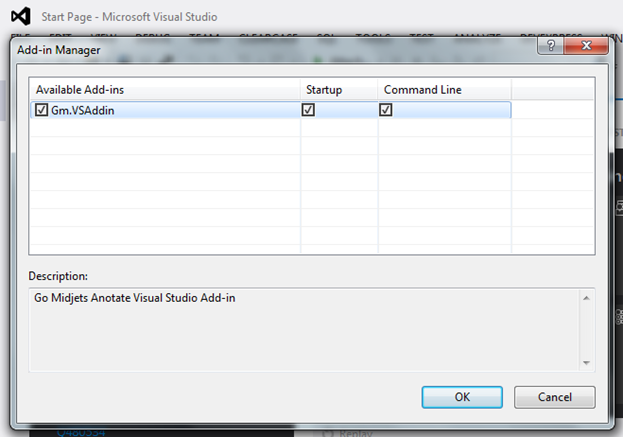
Task: Click the Start Page window title
Action: (x=130, y=17)
